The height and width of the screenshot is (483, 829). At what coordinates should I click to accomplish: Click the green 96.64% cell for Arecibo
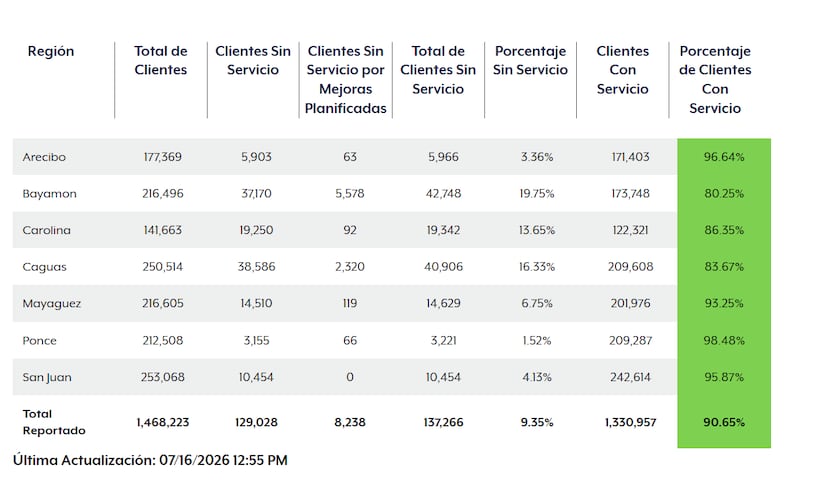coord(724,157)
